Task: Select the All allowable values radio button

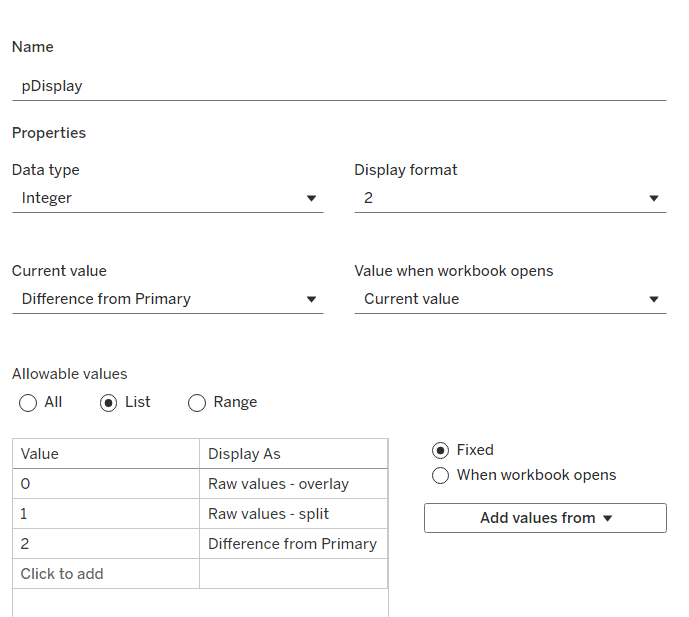Action: [27, 402]
